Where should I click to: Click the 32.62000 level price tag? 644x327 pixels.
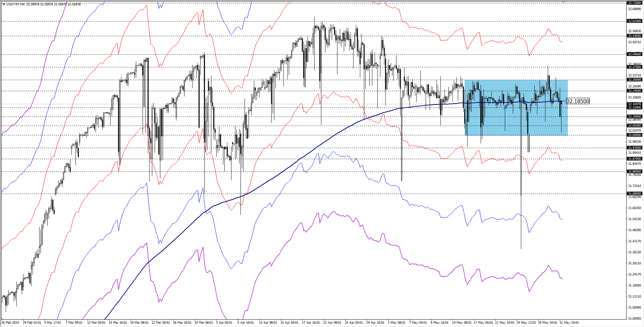(635, 21)
